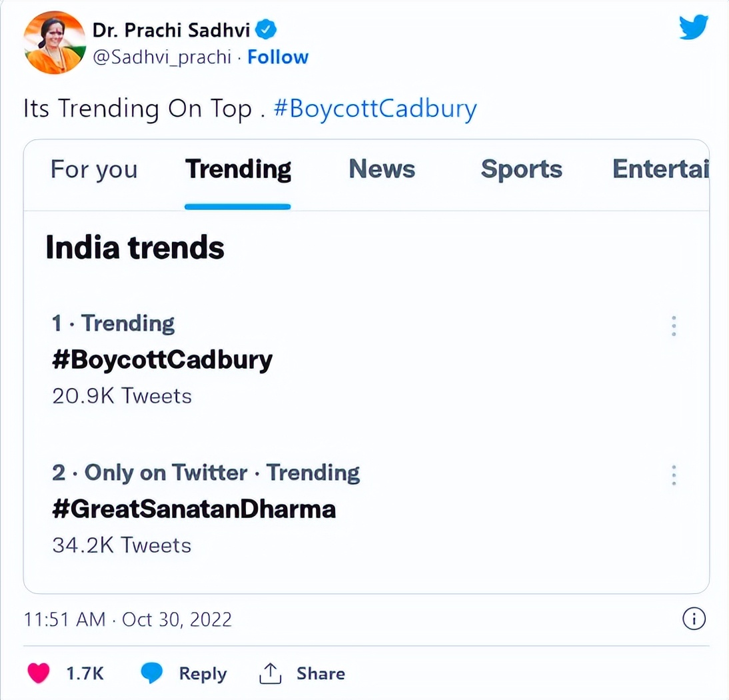The width and height of the screenshot is (729, 700).
Task: Open the tweet info circle icon
Action: [x=694, y=619]
